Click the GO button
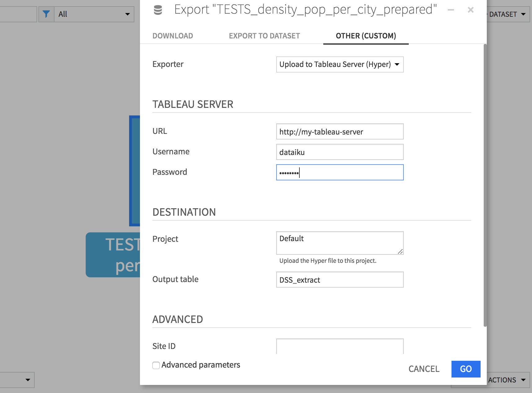This screenshot has width=532, height=393. coord(466,369)
